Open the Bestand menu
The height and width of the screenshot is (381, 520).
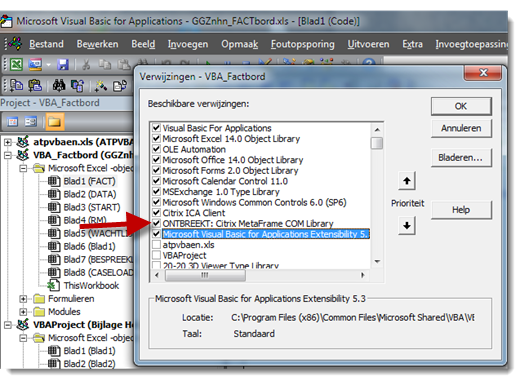[46, 44]
